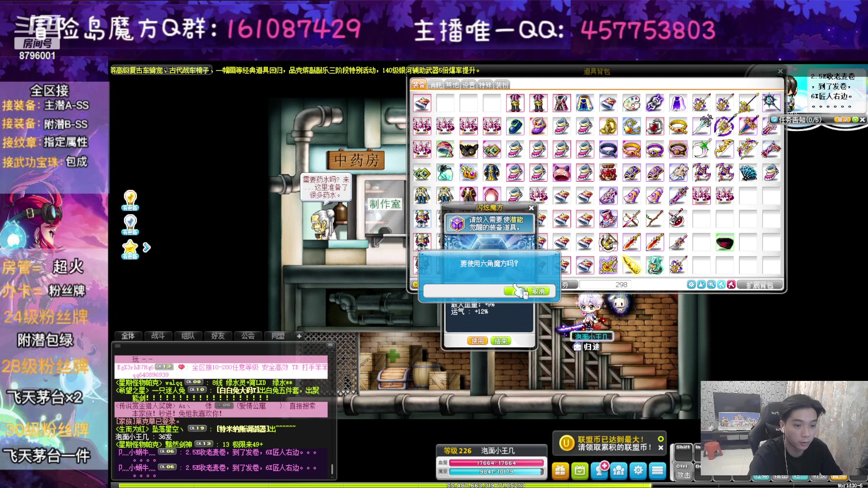Switch to the 消耗 consumables tab
The height and width of the screenshot is (488, 868).
click(435, 85)
